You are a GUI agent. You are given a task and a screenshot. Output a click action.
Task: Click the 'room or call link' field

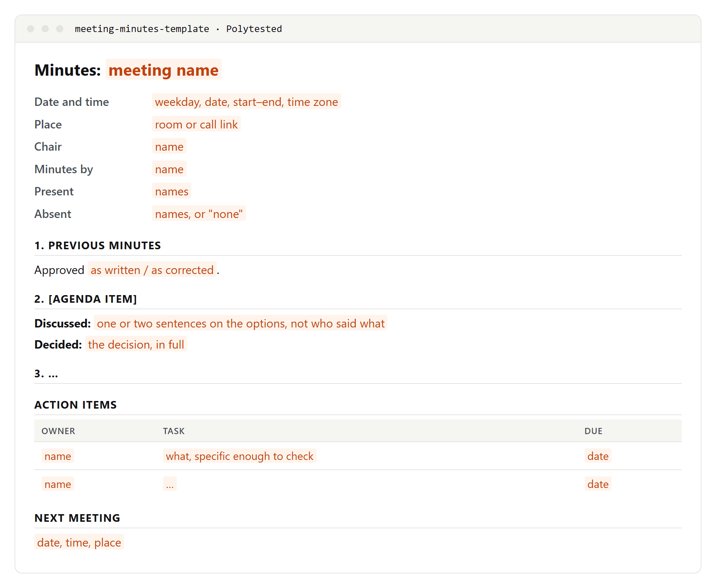point(196,124)
